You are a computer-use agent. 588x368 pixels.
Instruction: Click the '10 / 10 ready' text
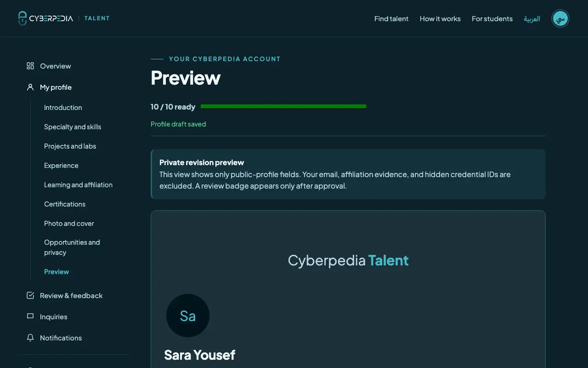(173, 107)
